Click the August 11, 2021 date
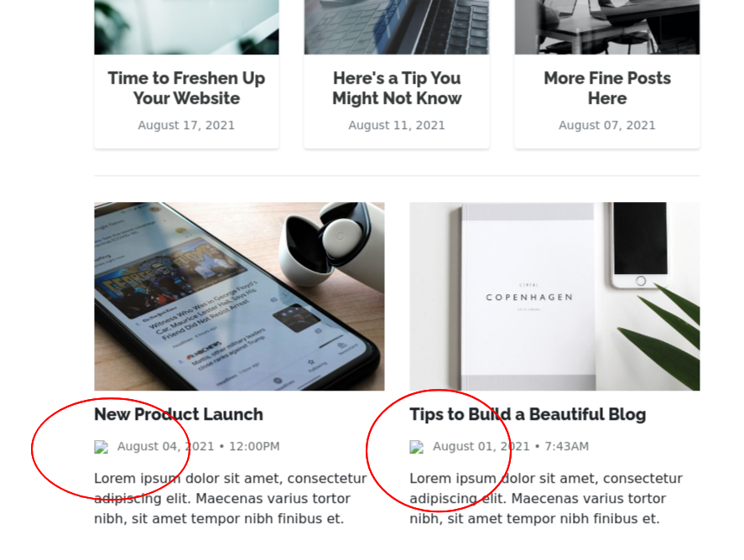Image resolution: width=744 pixels, height=560 pixels. [x=397, y=125]
